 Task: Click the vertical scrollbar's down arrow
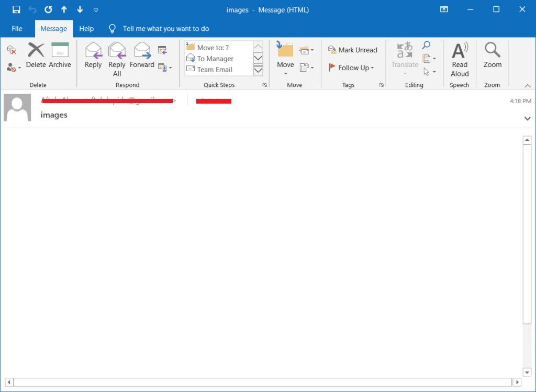pos(527,372)
